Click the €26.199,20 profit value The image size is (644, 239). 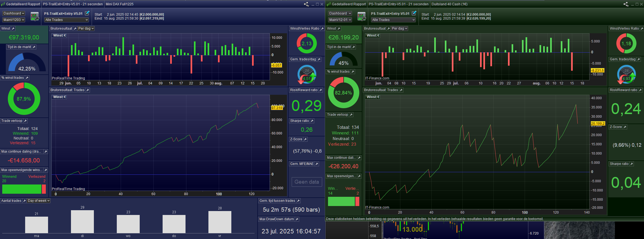[344, 37]
